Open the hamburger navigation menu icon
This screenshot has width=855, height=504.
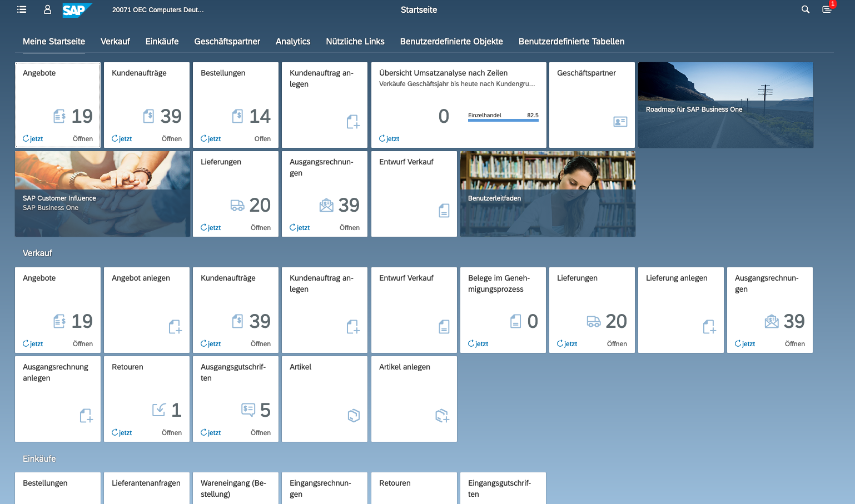pyautogui.click(x=22, y=9)
